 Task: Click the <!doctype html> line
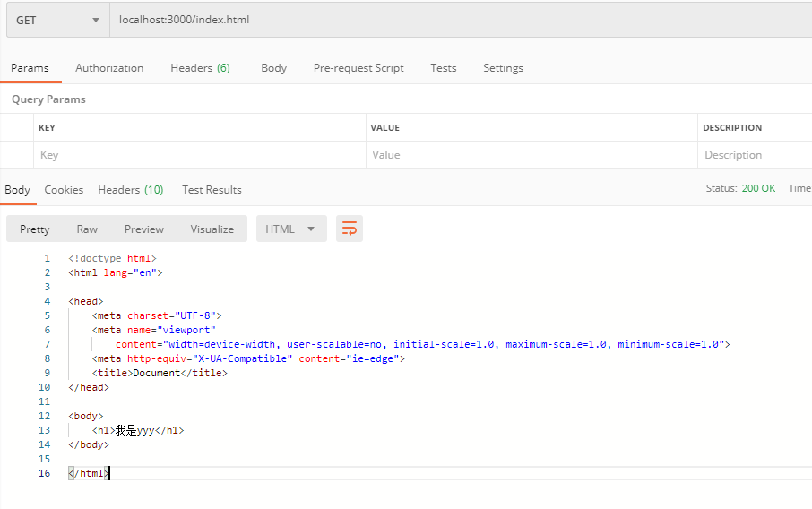[112, 258]
